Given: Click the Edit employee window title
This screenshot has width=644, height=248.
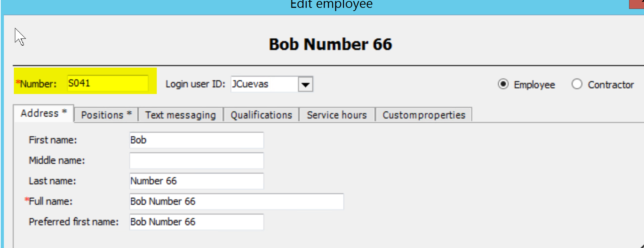Looking at the screenshot, I should pos(331,4).
